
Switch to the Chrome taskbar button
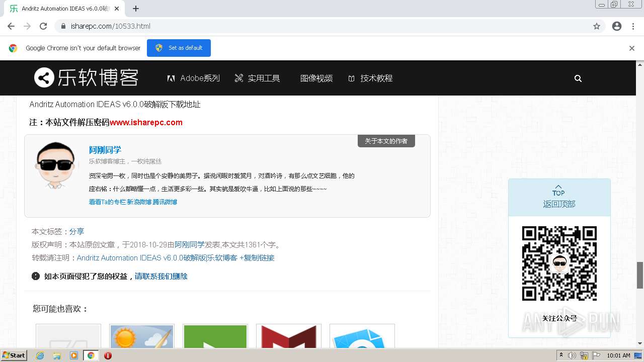(x=91, y=355)
